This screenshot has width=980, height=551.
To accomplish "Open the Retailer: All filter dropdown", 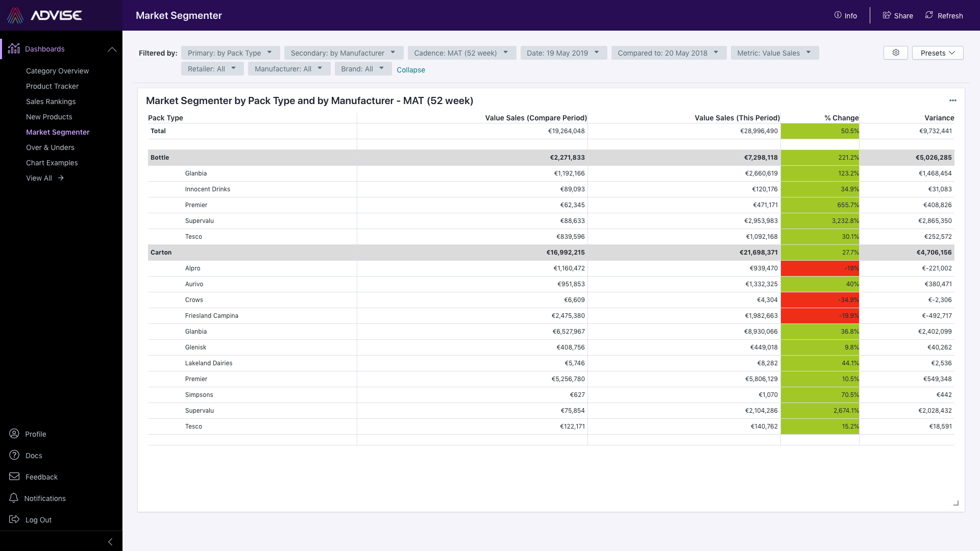I will 212,68.
